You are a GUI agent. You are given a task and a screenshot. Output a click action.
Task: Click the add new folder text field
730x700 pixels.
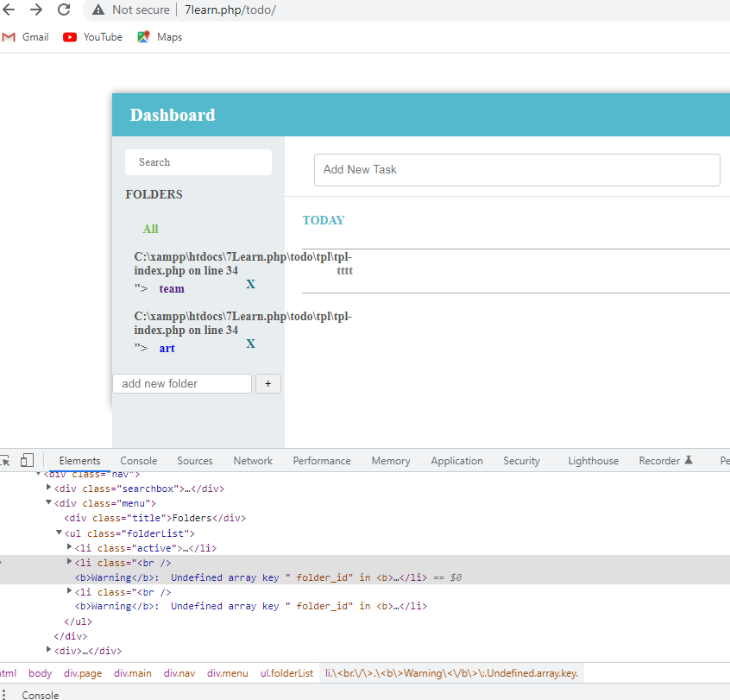(182, 384)
